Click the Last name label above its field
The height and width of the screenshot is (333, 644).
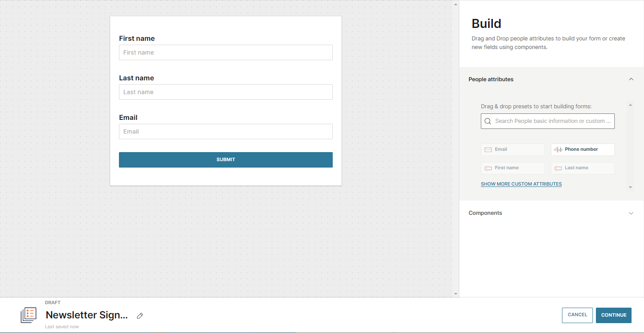[137, 78]
